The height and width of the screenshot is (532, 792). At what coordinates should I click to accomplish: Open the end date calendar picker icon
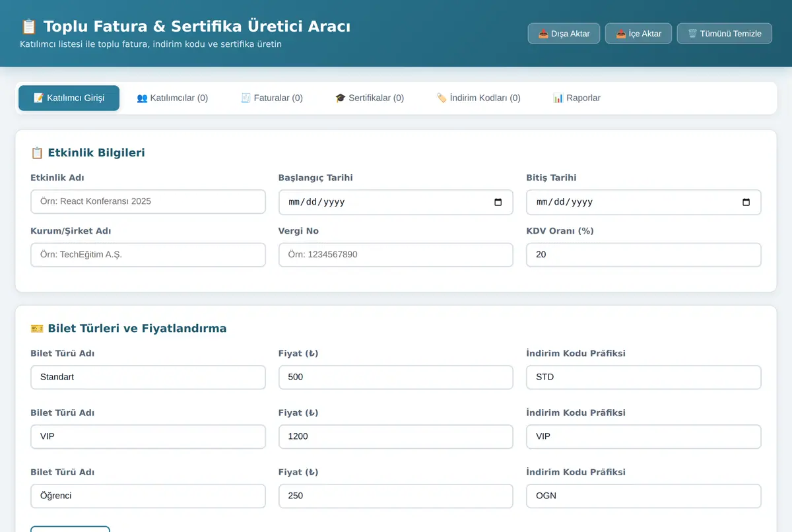point(746,202)
